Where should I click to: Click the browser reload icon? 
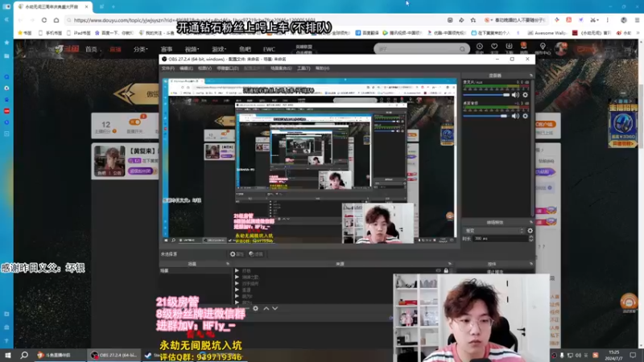pos(44,20)
